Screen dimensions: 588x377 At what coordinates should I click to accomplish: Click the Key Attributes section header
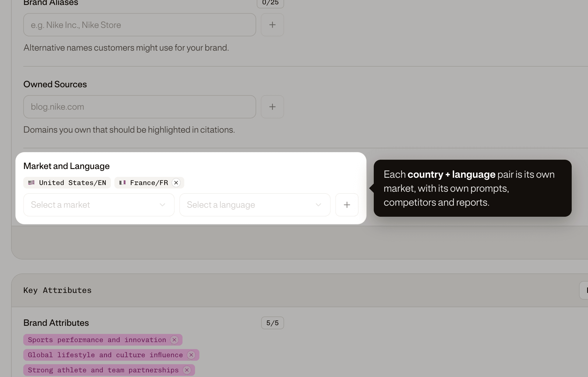[x=57, y=290]
